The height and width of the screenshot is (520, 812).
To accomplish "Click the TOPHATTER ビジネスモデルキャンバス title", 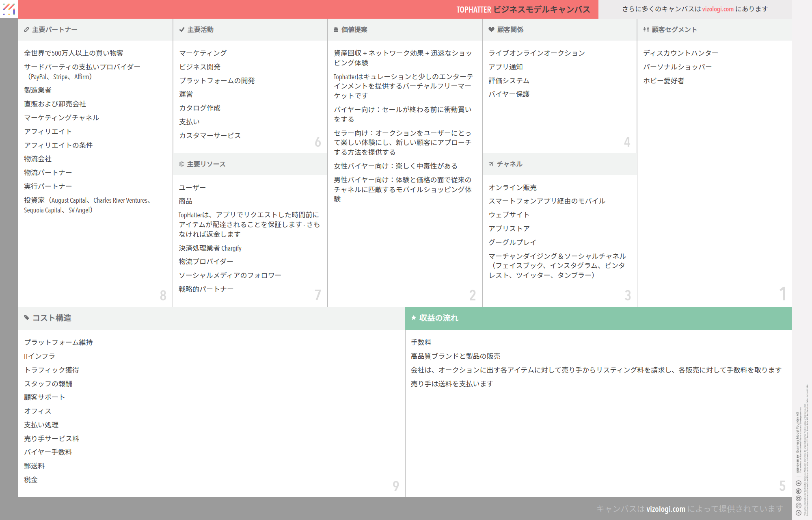I will pyautogui.click(x=523, y=9).
